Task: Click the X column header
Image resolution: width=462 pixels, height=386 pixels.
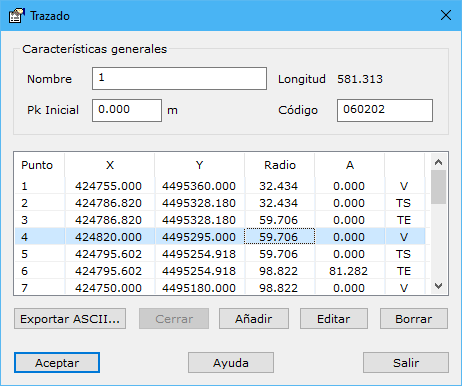Action: [x=110, y=165]
